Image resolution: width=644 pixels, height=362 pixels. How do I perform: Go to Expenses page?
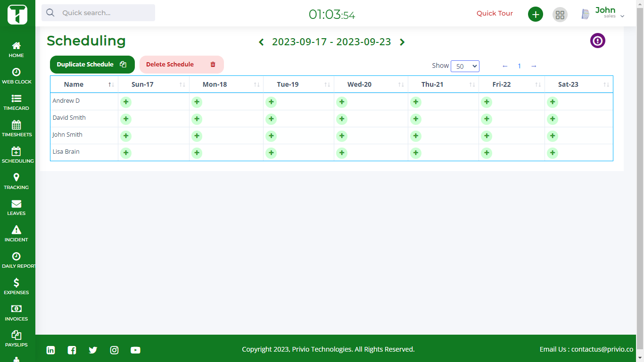[17, 287]
